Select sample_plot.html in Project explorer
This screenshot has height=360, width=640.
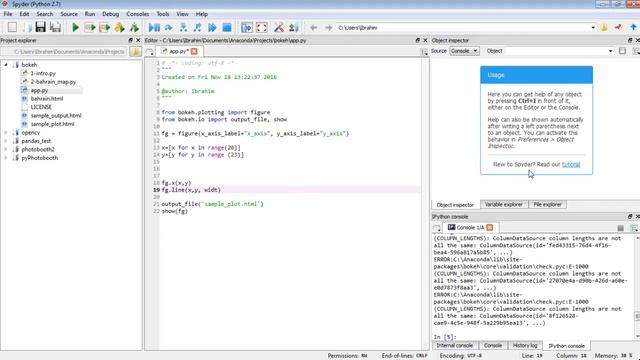point(52,124)
